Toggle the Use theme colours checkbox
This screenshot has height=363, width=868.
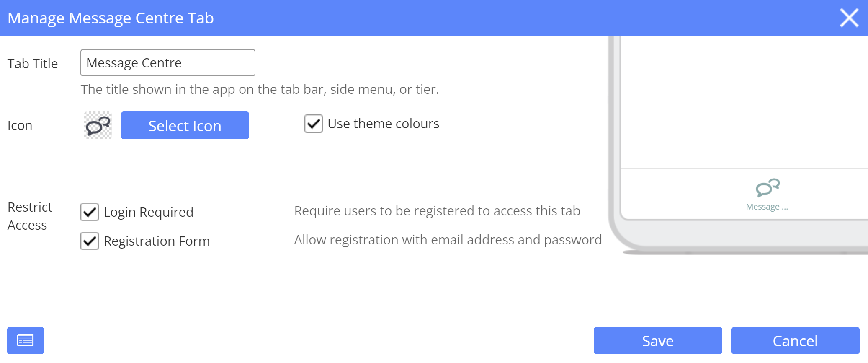pos(313,124)
